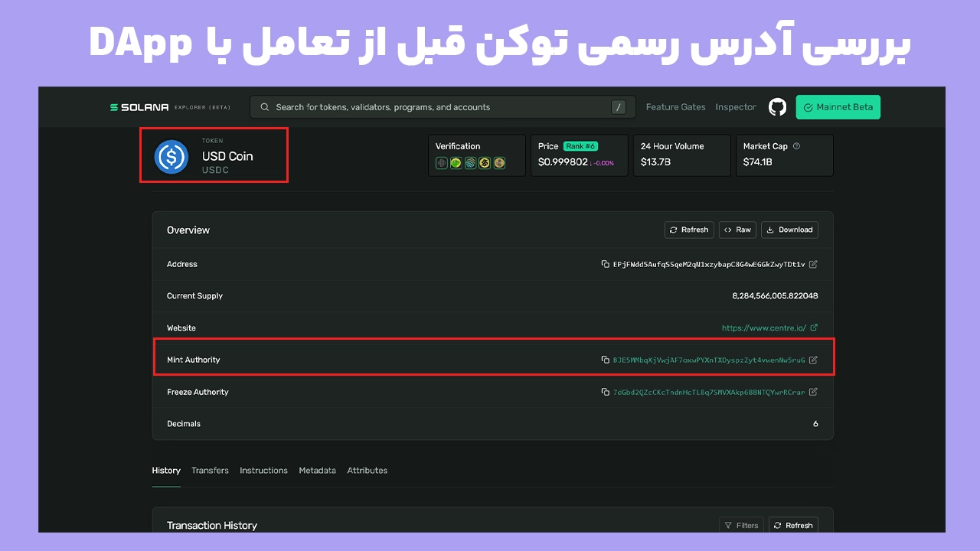Click the Overview heading
The height and width of the screenshot is (551, 980).
click(188, 230)
